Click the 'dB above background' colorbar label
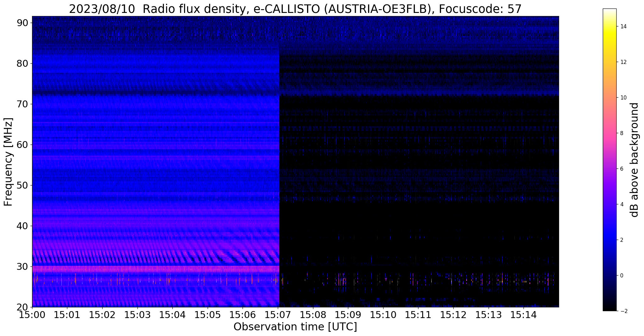The image size is (644, 336). coord(635,160)
